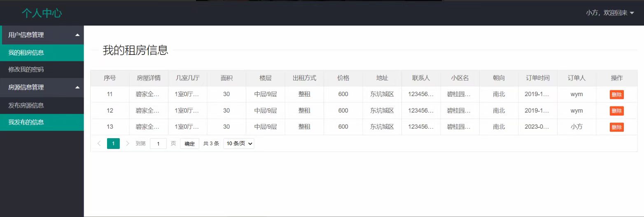Click 楼层 cell 中层/9层 in row 11
Viewport: 644px width, 217px height.
click(x=266, y=94)
